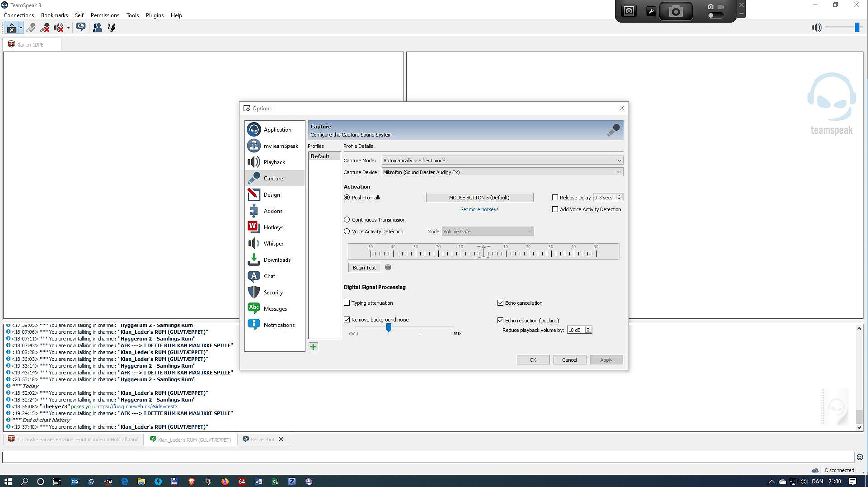Open the Hotkeys options page
Screen dimensions: 868x487
click(x=273, y=227)
